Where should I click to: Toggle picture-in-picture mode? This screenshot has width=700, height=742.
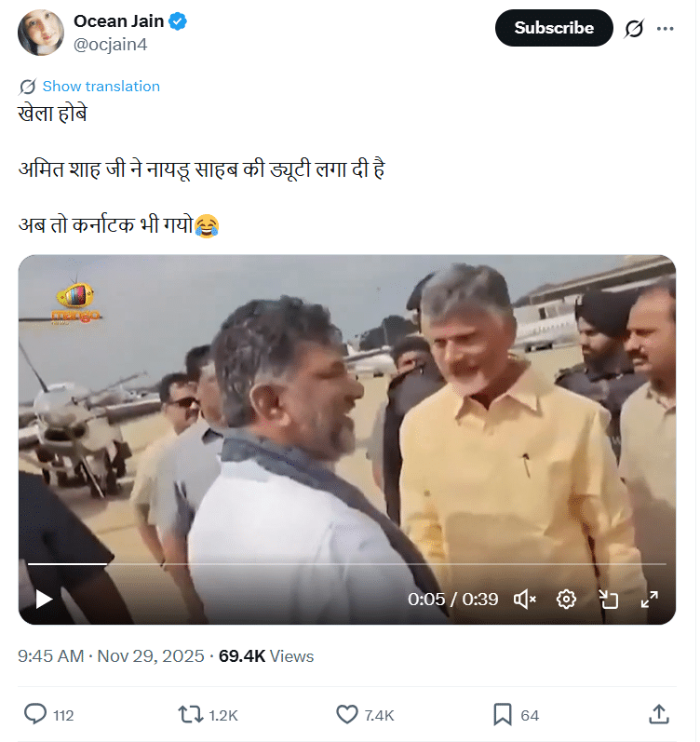[608, 599]
